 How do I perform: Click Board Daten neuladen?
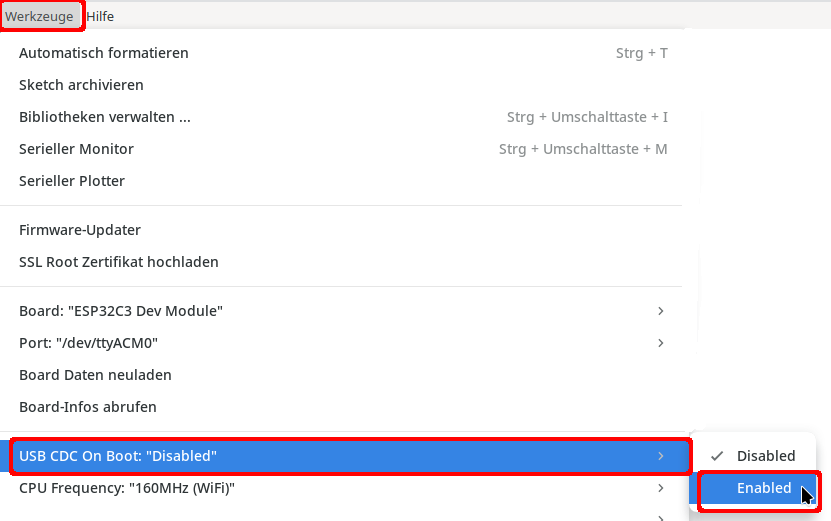[x=95, y=375]
